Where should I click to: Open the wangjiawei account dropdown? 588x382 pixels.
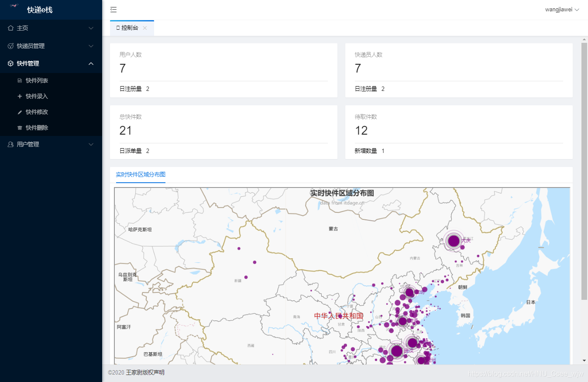(562, 10)
